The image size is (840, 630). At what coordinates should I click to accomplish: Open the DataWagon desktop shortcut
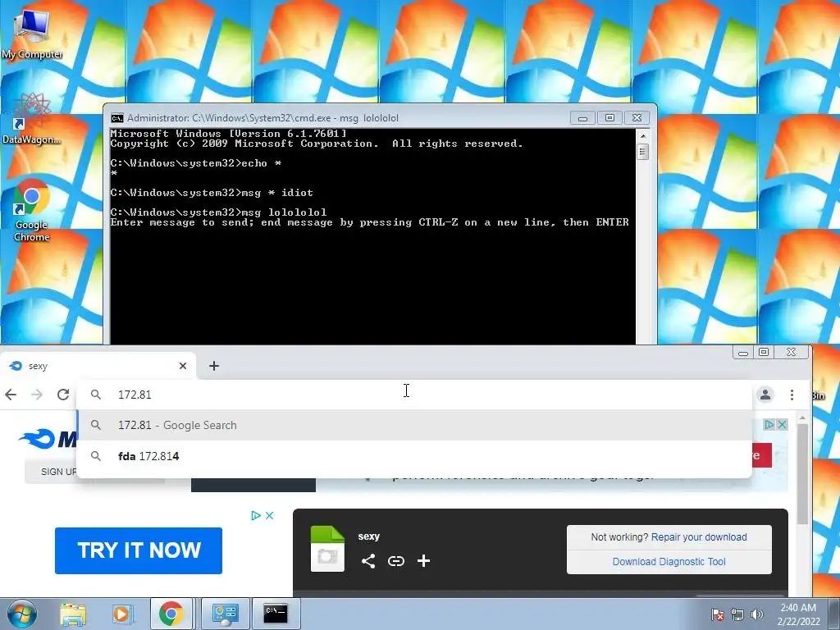click(x=32, y=119)
